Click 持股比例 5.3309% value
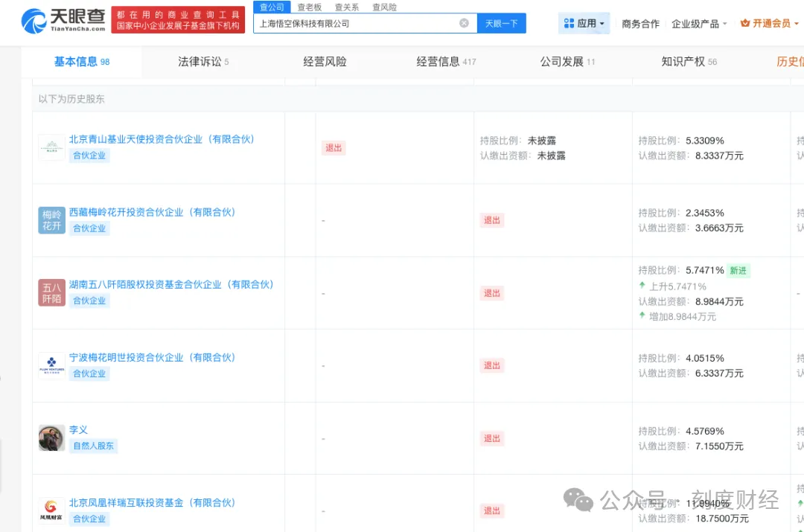 click(x=704, y=141)
